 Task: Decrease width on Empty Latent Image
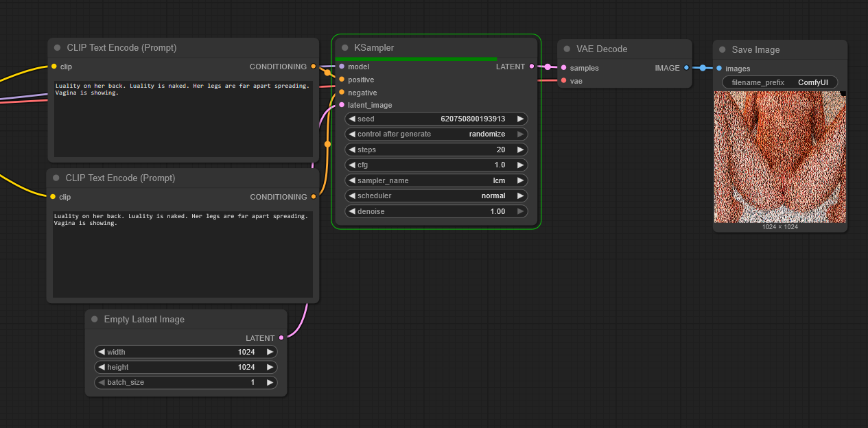(102, 352)
